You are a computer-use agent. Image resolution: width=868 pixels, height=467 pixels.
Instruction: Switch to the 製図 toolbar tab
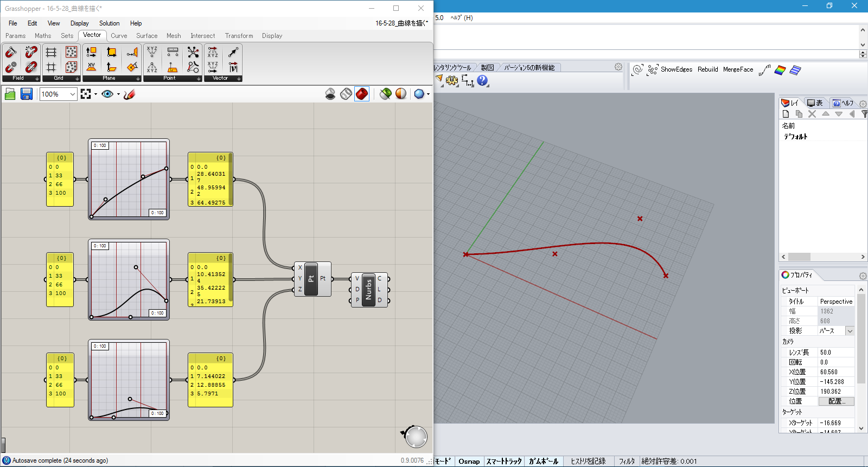pos(487,68)
